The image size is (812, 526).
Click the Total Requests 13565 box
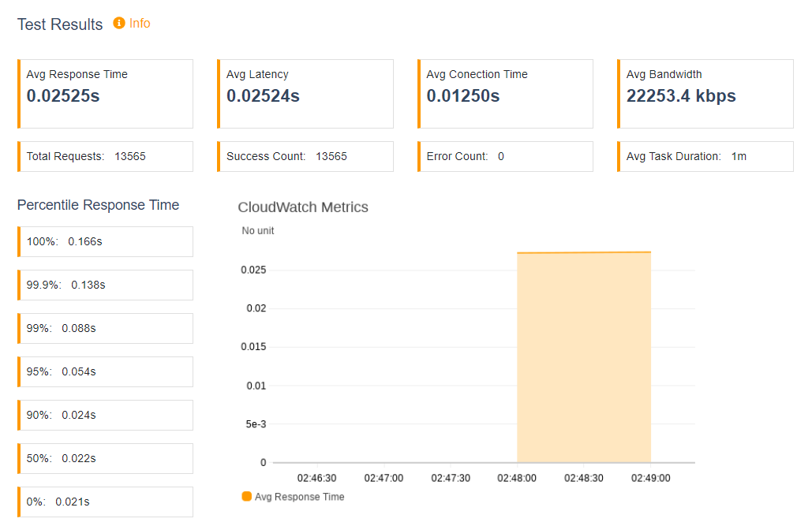105,156
